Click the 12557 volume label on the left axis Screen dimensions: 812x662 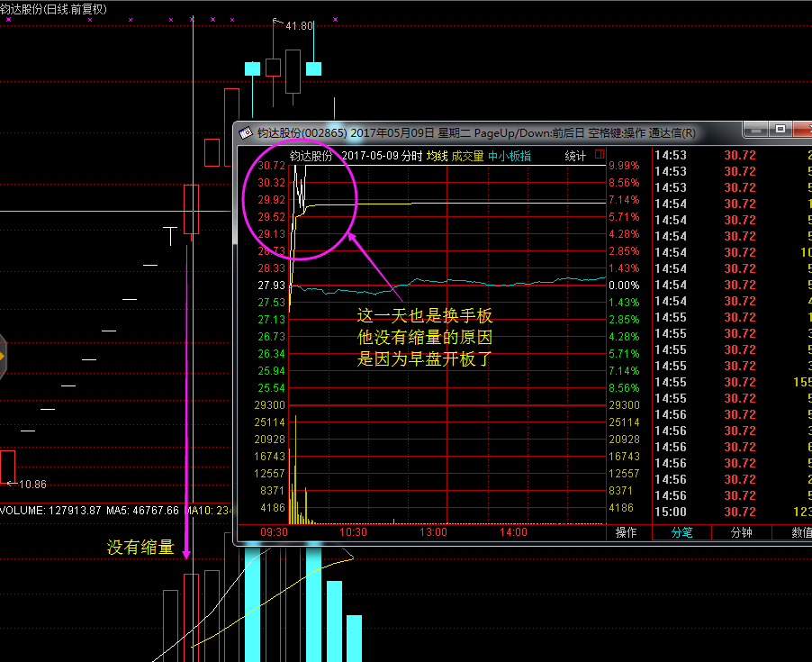coord(269,474)
